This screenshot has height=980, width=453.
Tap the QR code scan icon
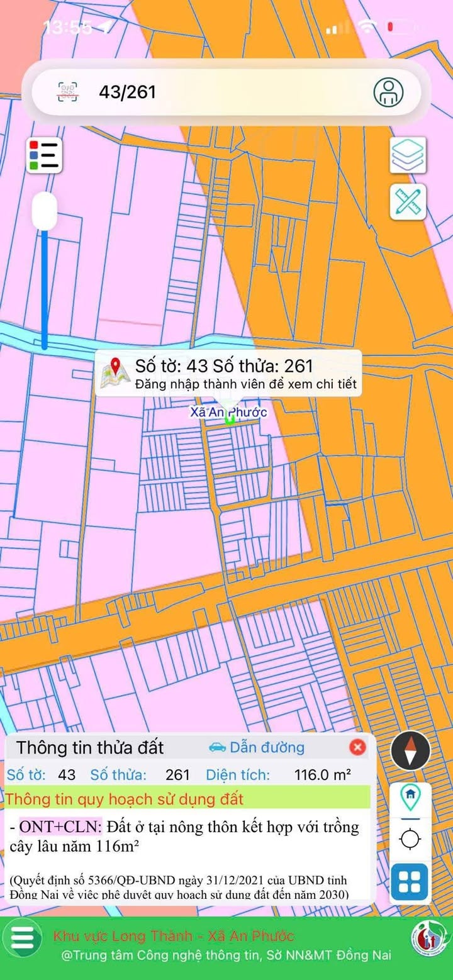pos(68,92)
